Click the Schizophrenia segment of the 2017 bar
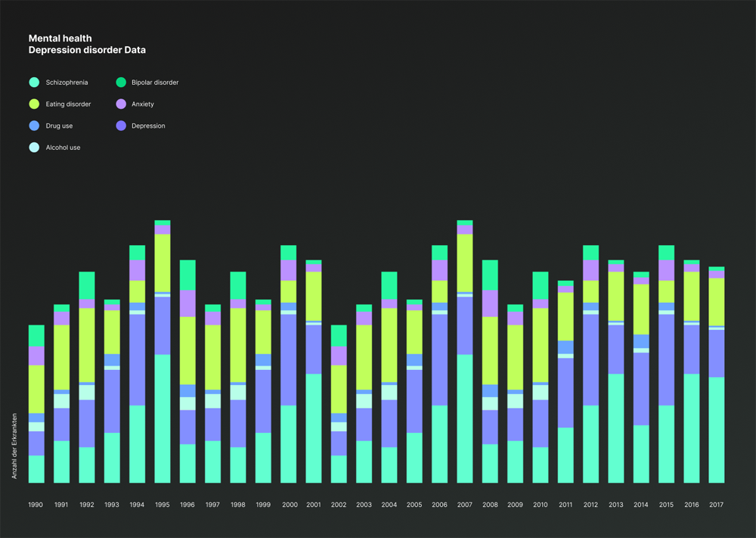The image size is (756, 538). [x=717, y=429]
